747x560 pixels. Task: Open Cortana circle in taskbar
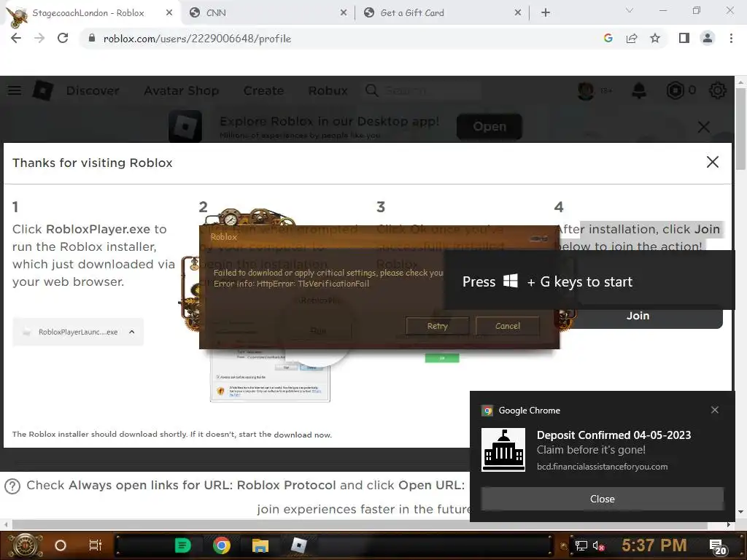click(x=61, y=545)
